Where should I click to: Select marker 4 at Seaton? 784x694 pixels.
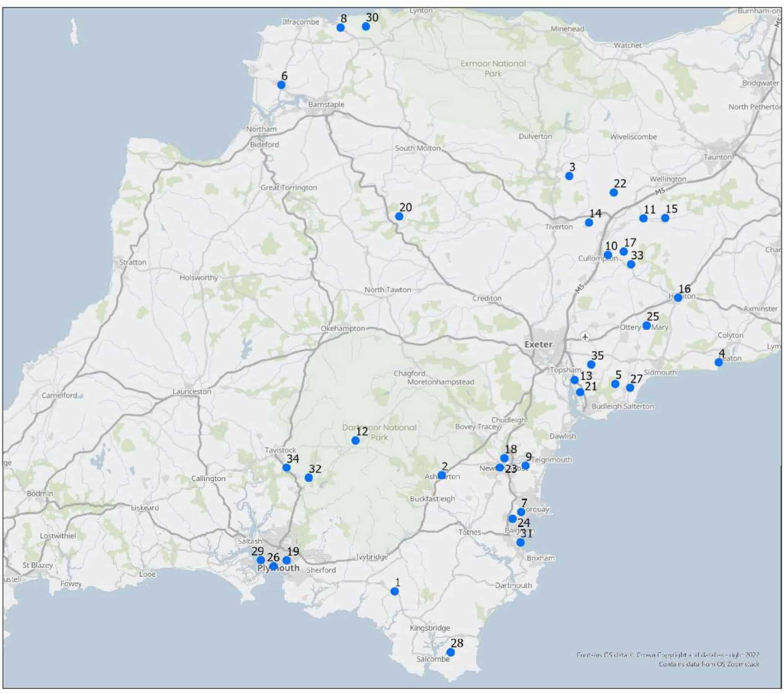tap(719, 362)
